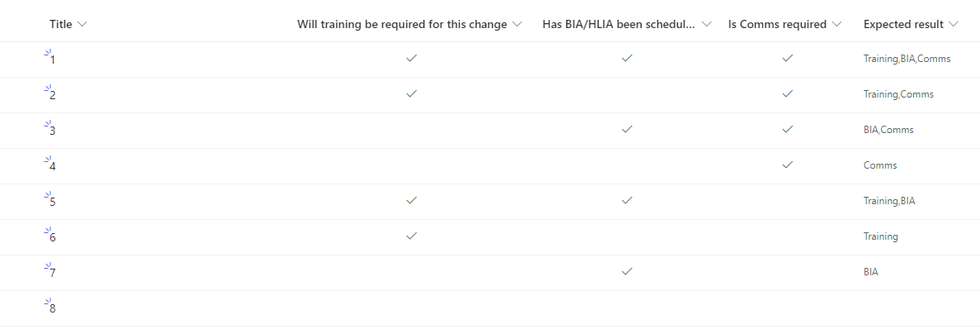Screen dimensions: 980x334
Task: Select the Will training be required column header
Action: pos(402,25)
